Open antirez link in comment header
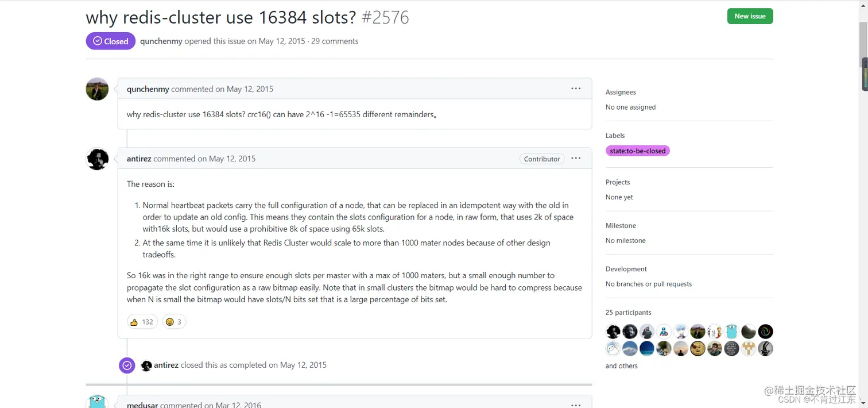 tap(139, 159)
